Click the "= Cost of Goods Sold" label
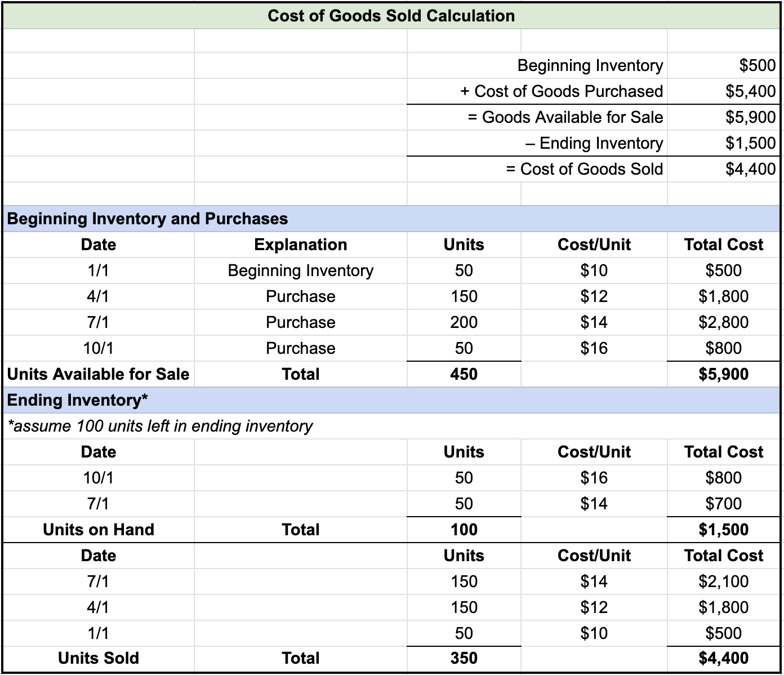 [584, 169]
